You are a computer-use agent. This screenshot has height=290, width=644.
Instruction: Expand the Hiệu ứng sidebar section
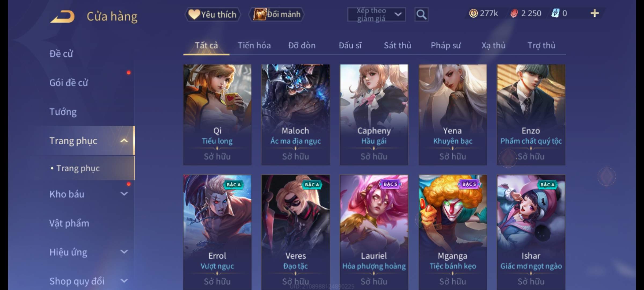[124, 252]
